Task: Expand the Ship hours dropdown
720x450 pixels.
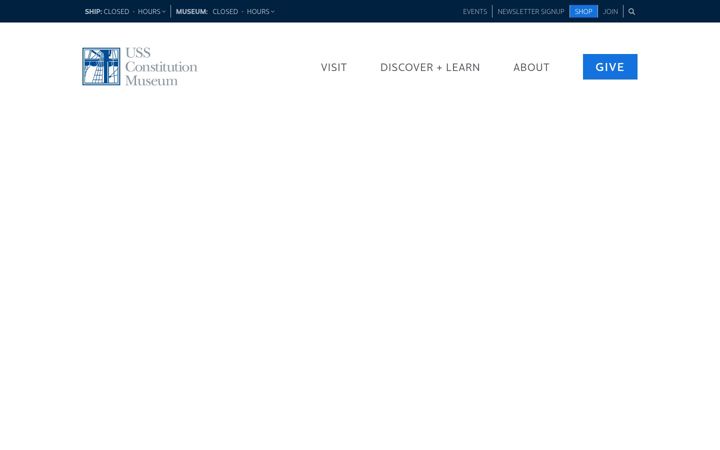Action: 152,11
